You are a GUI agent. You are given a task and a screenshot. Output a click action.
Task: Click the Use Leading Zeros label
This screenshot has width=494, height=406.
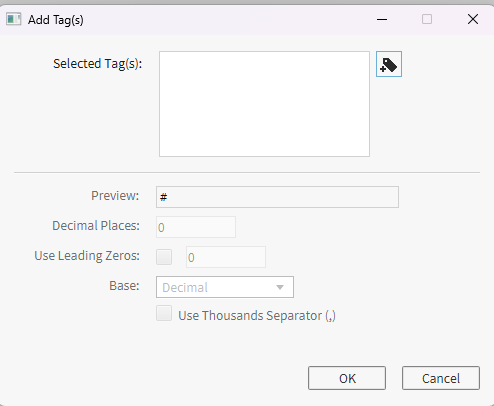coord(87,256)
